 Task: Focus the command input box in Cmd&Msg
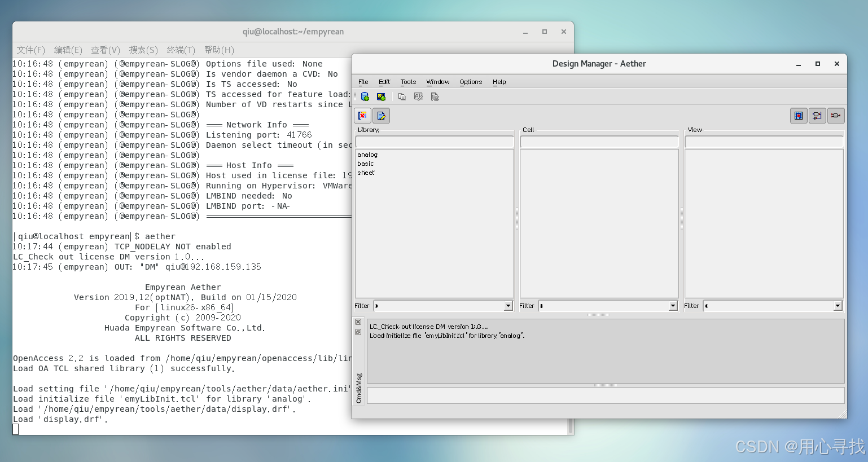[606, 395]
